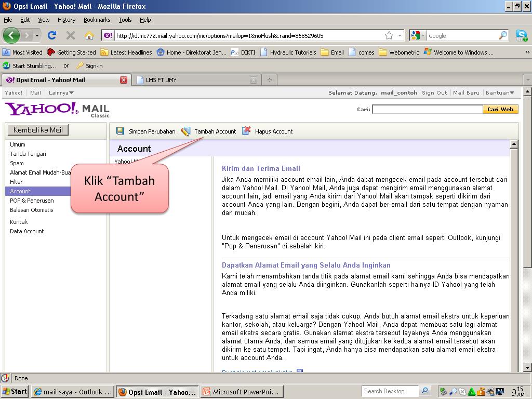The width and height of the screenshot is (532, 399).
Task: Reload the page with the refresh icon
Action: tap(52, 35)
